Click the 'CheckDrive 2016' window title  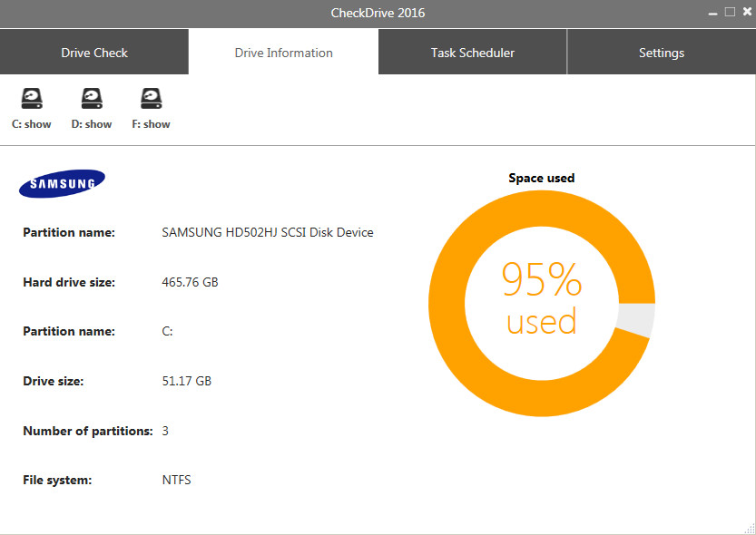point(378,13)
